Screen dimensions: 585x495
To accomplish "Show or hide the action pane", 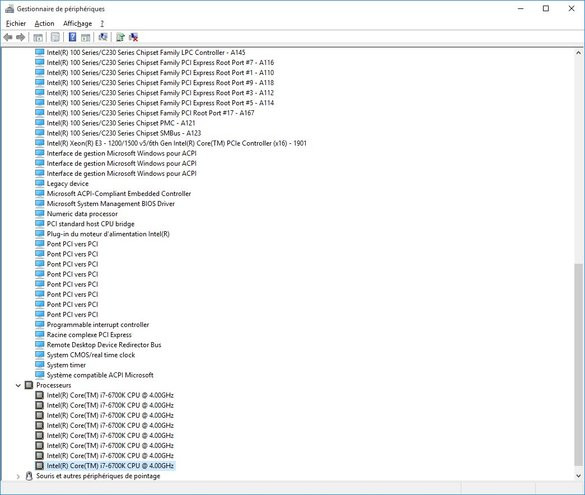I will (x=86, y=37).
